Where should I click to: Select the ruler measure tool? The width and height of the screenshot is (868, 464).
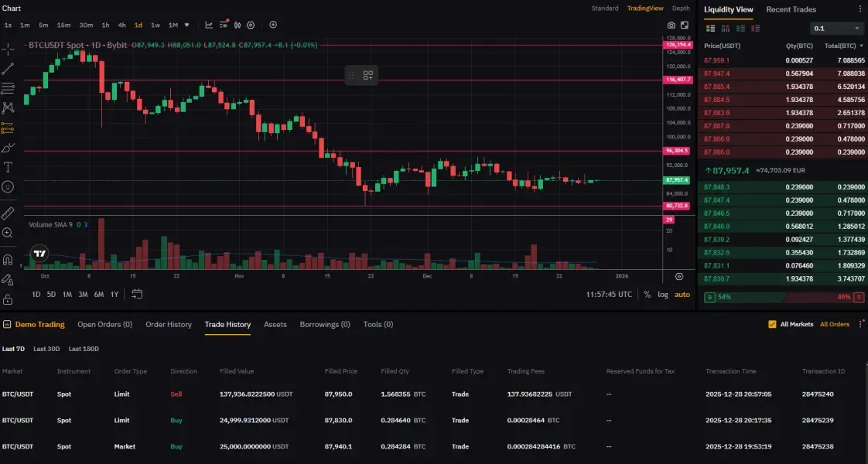tap(8, 213)
